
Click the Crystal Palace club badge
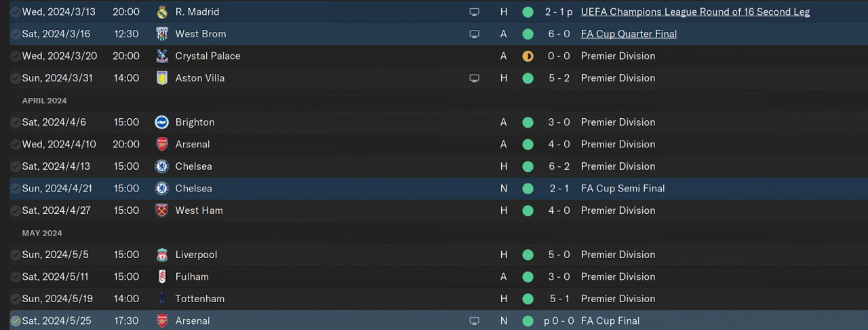(x=161, y=56)
